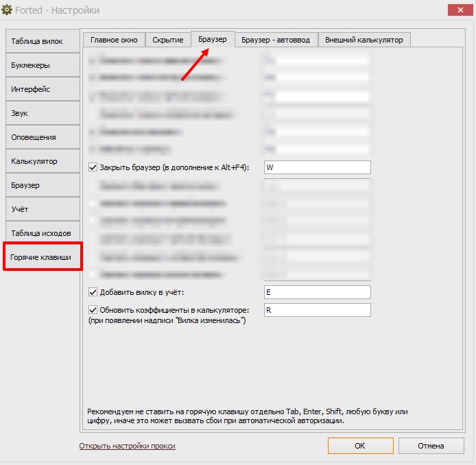The width and height of the screenshot is (476, 465).
Task: Toggle the Добавить вилку в учёт checkbox
Action: 93,292
